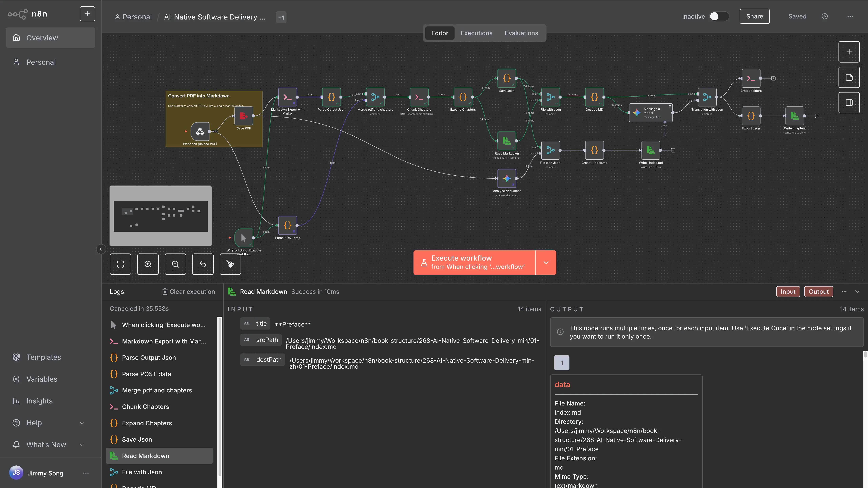Image resolution: width=868 pixels, height=488 pixels.
Task: Toggle the Output pane button in logs
Action: point(818,292)
